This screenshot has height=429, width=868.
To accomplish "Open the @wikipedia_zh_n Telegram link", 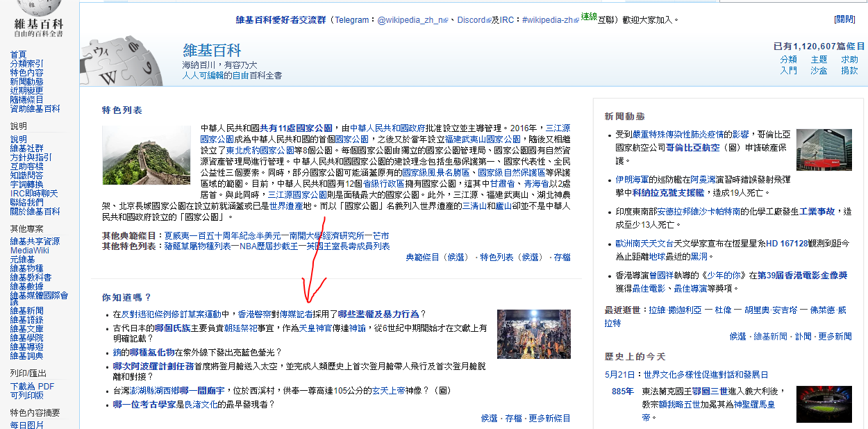I will [412, 20].
